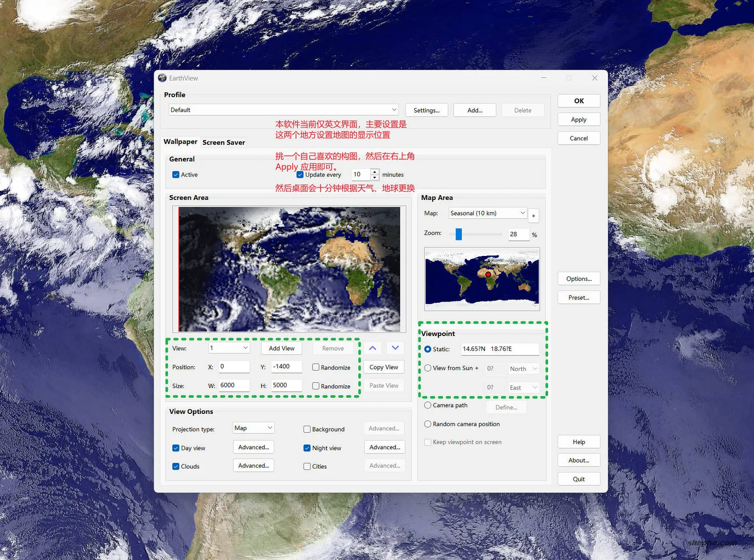
Task: Click the Add View button
Action: 281,348
